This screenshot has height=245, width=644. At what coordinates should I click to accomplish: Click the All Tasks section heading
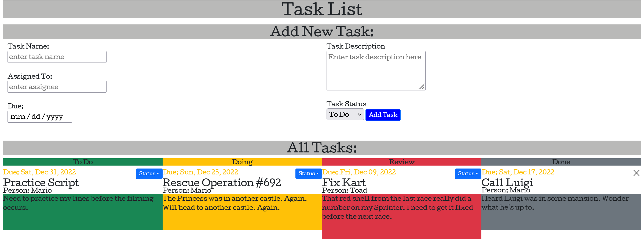pos(322,148)
